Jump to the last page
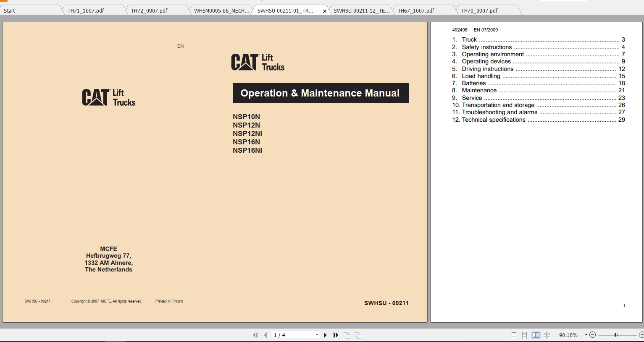This screenshot has width=644, height=342. pos(335,335)
